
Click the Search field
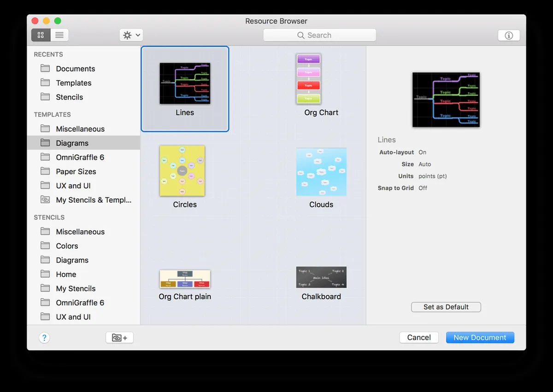click(x=319, y=35)
